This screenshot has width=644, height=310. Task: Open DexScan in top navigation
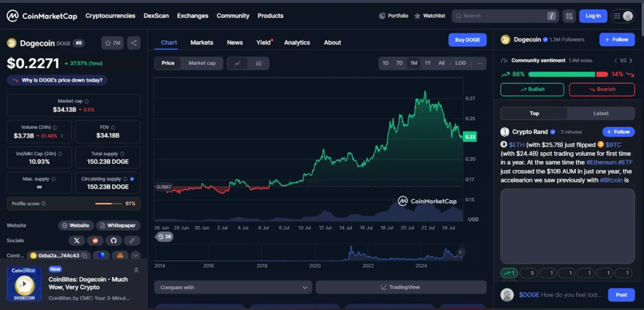(x=156, y=16)
